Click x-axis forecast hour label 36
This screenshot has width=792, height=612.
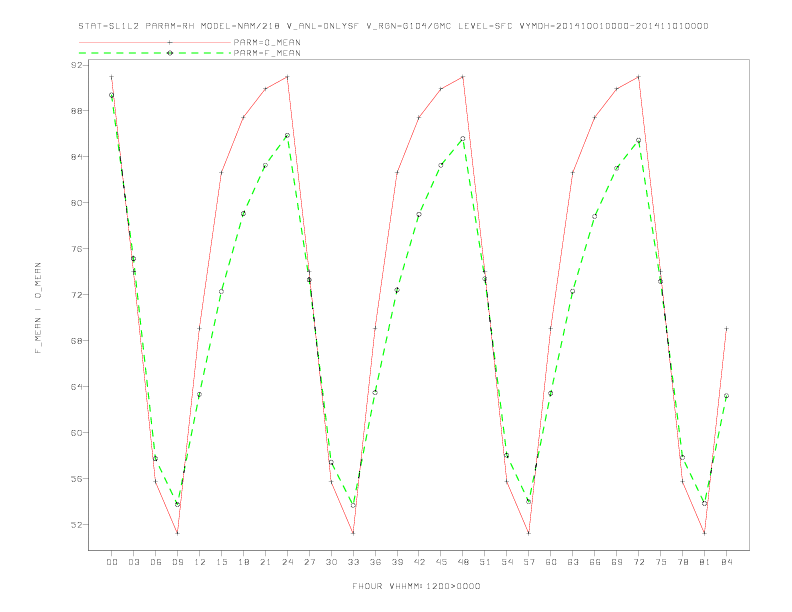tap(375, 562)
